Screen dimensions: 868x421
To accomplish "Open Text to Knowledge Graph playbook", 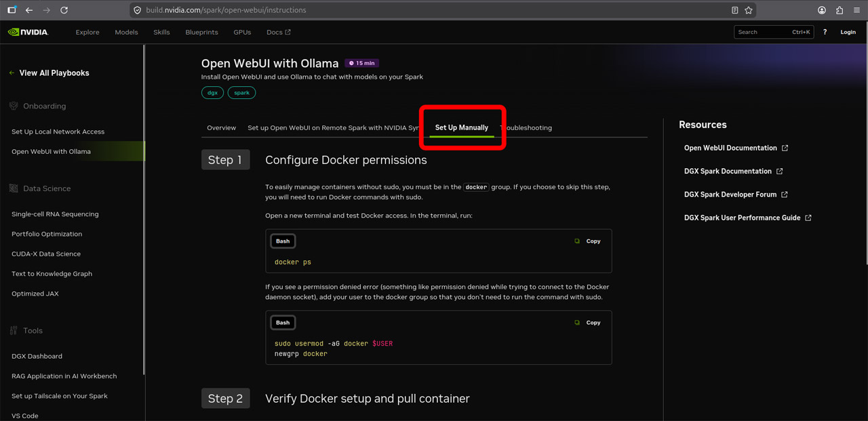I will (52, 274).
